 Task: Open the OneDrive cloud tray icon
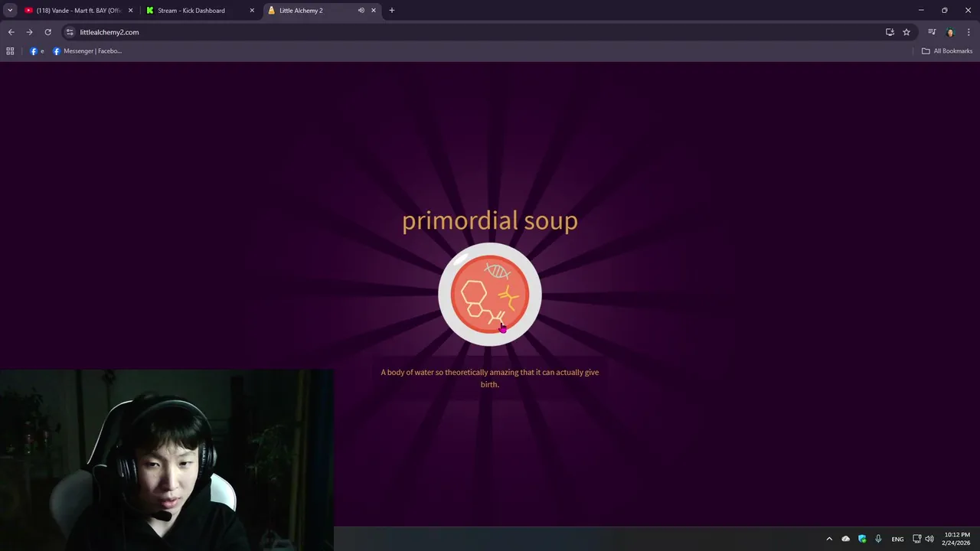(x=846, y=539)
